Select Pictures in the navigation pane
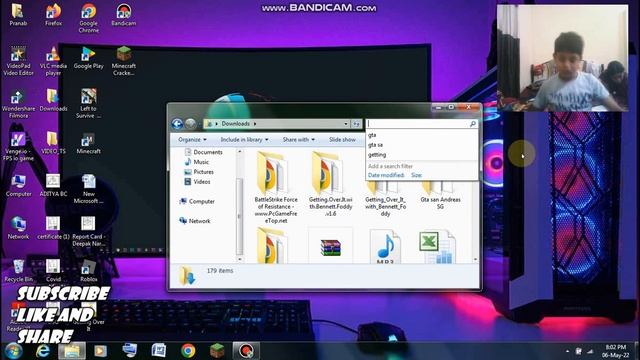 point(199,172)
